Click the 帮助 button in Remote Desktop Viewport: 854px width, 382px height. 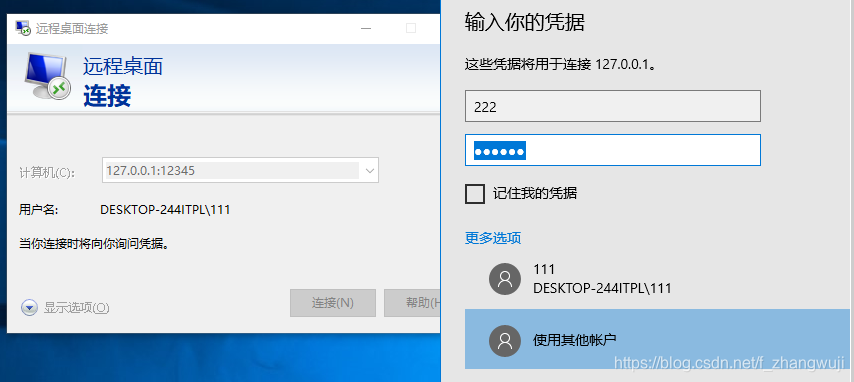coord(412,303)
